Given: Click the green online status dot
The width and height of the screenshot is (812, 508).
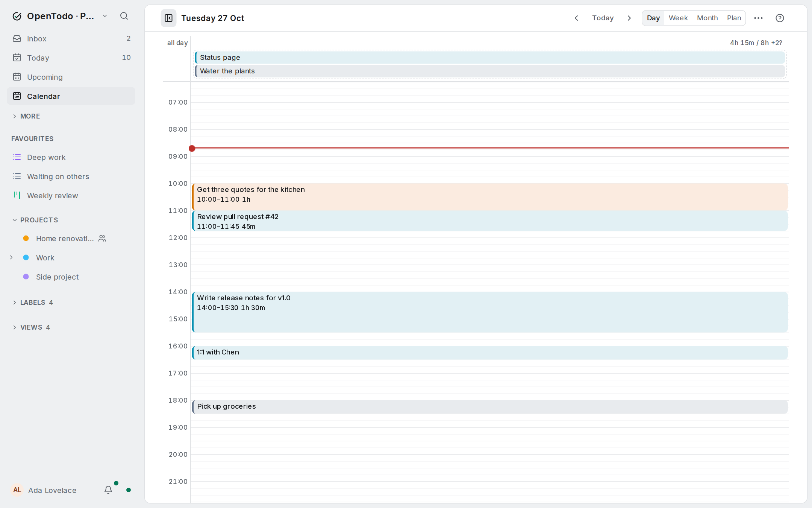Looking at the screenshot, I should pyautogui.click(x=129, y=490).
